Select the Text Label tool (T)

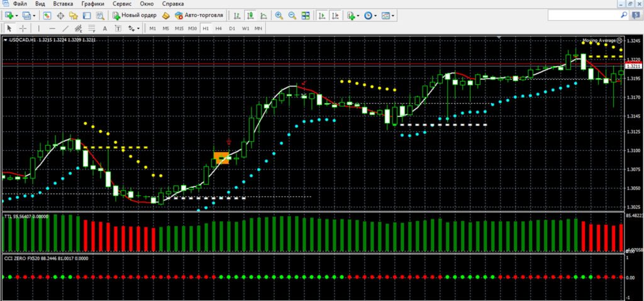pyautogui.click(x=118, y=28)
